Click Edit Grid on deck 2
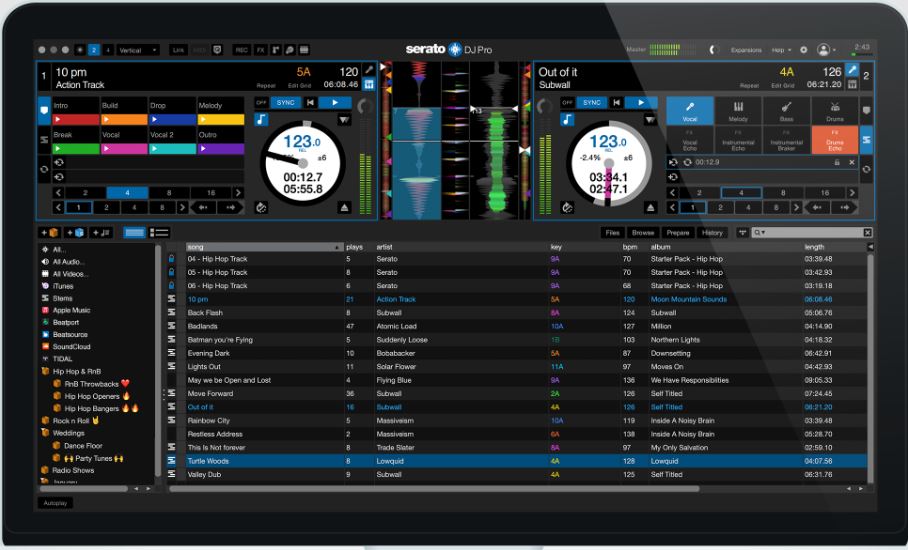 point(782,86)
